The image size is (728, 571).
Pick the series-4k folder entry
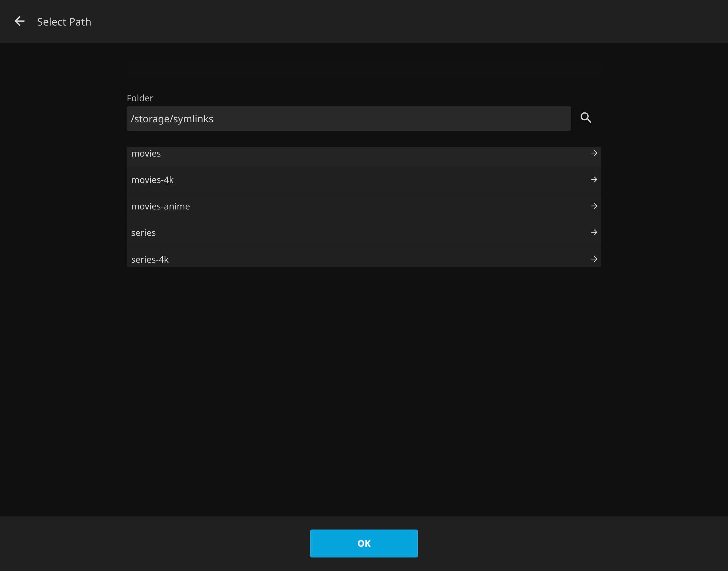tap(150, 259)
